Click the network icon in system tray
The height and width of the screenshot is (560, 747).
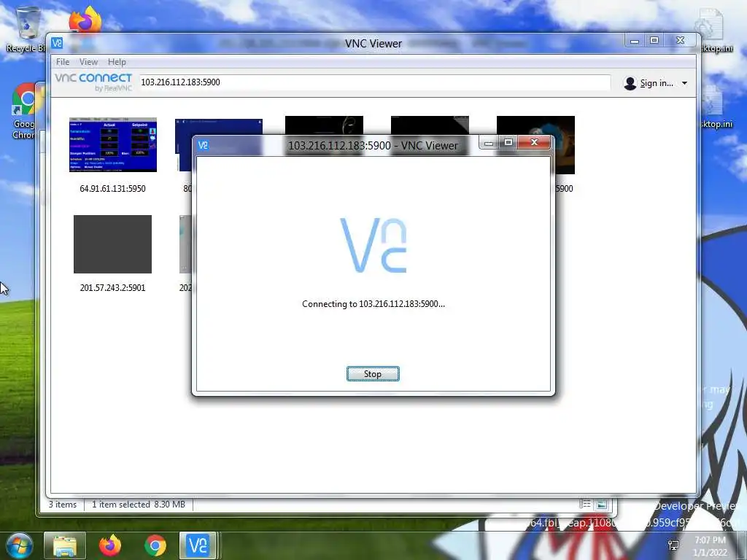673,545
